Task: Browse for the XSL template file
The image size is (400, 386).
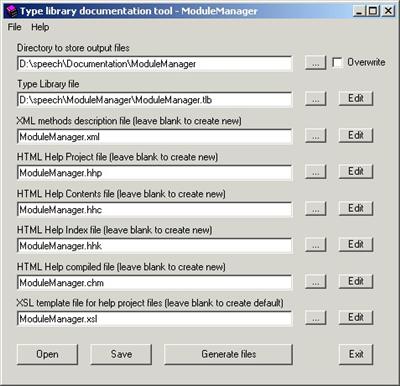Action: tap(315, 318)
